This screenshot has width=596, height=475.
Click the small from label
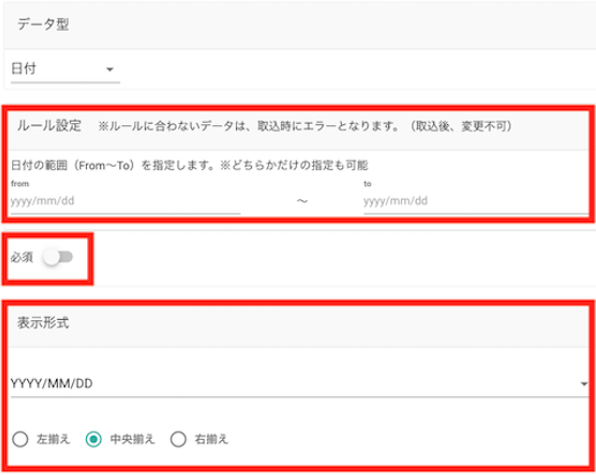pyautogui.click(x=20, y=184)
